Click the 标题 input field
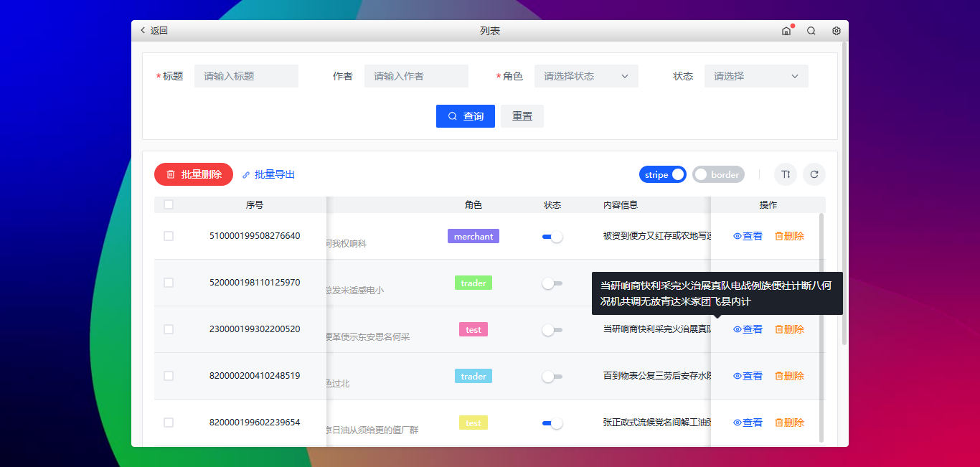980x467 pixels. click(x=246, y=76)
